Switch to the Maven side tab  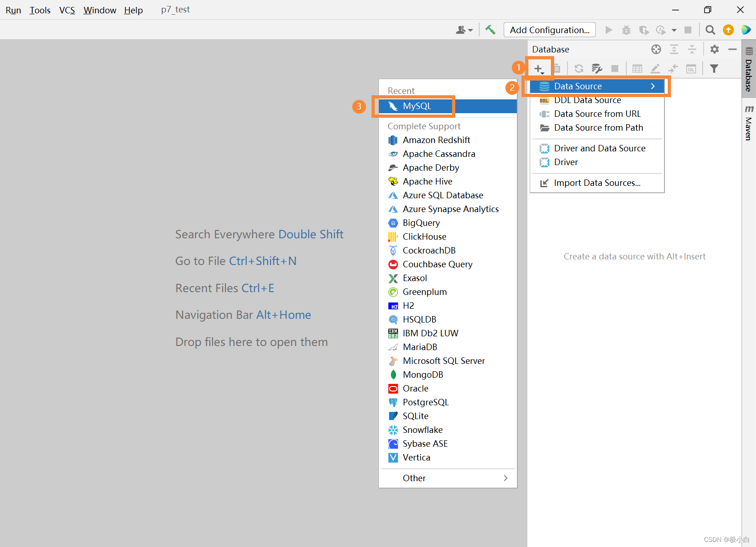(749, 122)
